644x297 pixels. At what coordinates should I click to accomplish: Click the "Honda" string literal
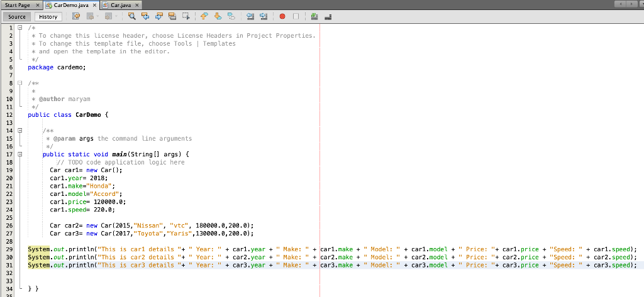pyautogui.click(x=99, y=186)
